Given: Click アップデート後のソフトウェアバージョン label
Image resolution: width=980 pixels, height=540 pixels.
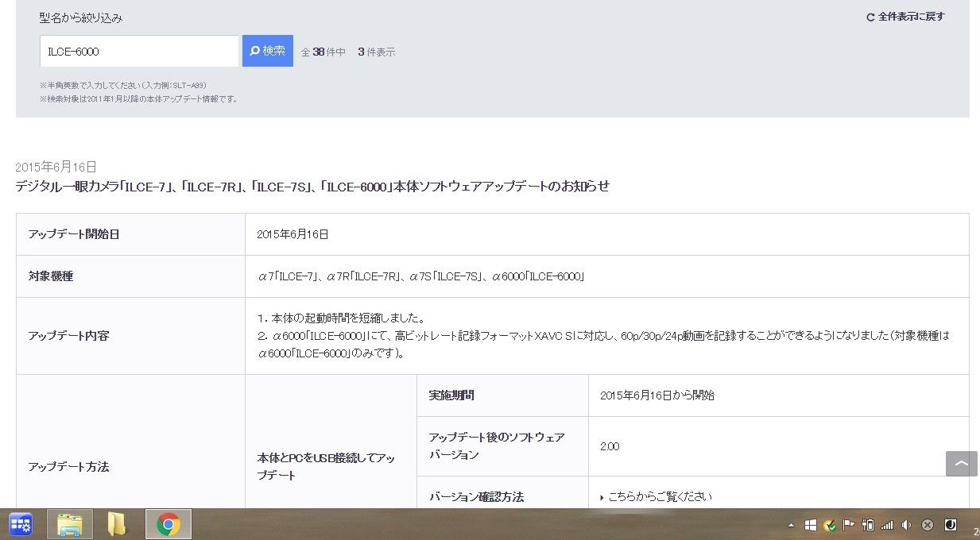Looking at the screenshot, I should pyautogui.click(x=497, y=446).
